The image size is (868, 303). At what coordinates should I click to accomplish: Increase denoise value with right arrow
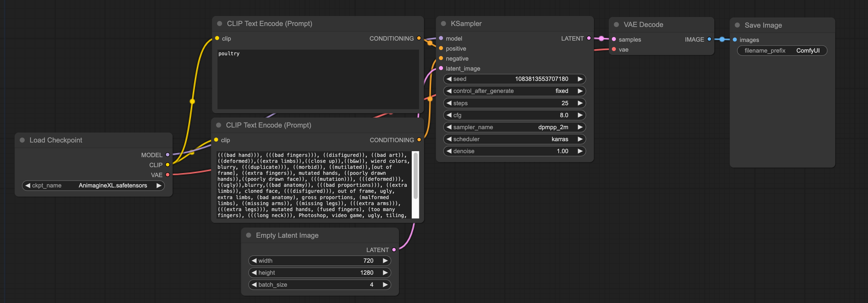pos(580,151)
